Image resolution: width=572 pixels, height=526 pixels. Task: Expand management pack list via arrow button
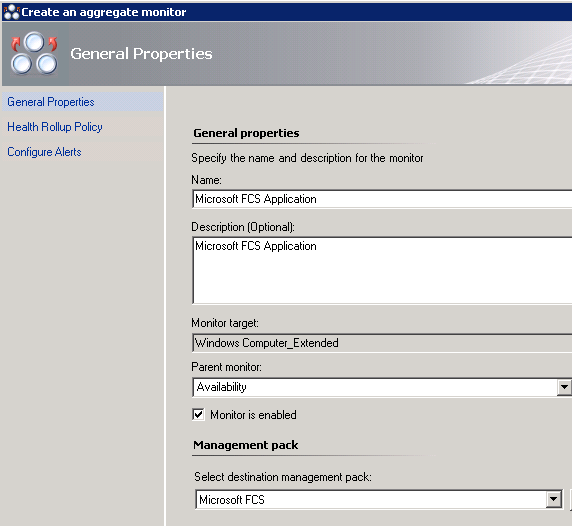click(x=554, y=500)
